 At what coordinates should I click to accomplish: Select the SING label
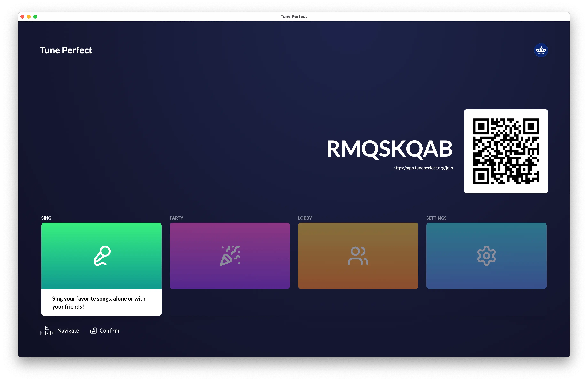coord(46,218)
